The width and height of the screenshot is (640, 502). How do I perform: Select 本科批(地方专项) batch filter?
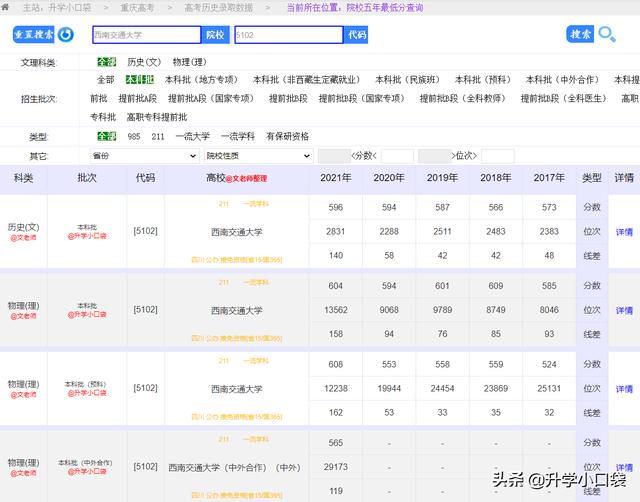coord(201,80)
